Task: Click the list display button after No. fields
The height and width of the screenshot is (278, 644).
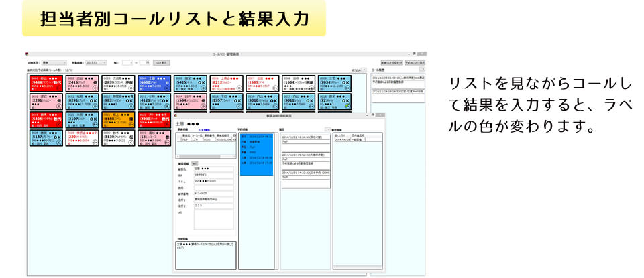Action: [x=161, y=62]
